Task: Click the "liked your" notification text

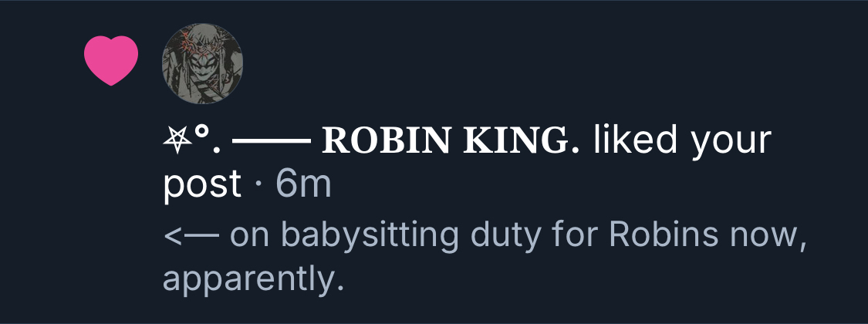Action: [683, 141]
